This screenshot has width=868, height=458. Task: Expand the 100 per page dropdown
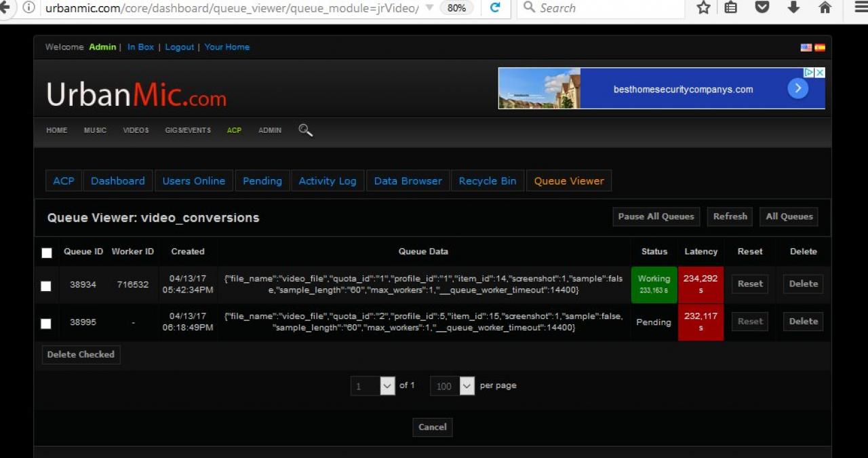[x=467, y=386]
